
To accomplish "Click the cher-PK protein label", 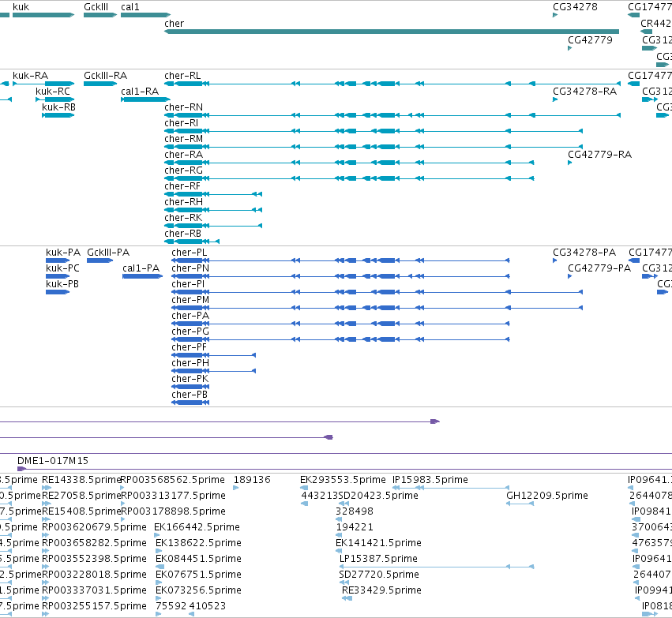I will point(190,380).
